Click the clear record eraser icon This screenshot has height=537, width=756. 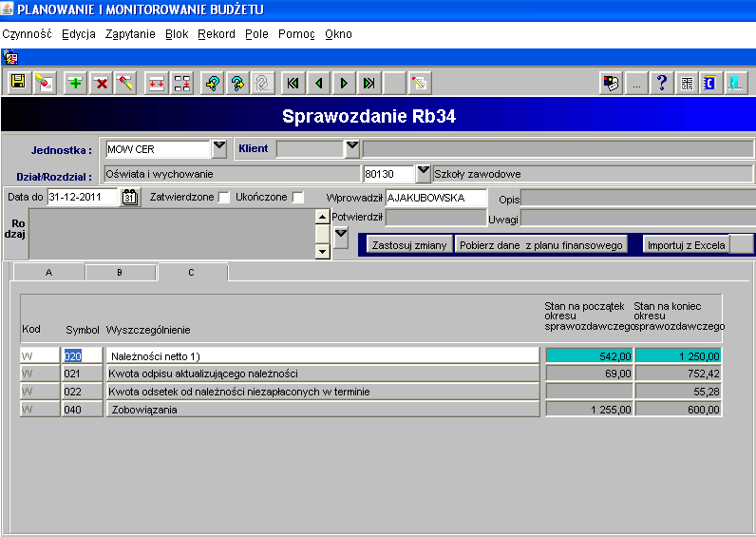(x=124, y=83)
